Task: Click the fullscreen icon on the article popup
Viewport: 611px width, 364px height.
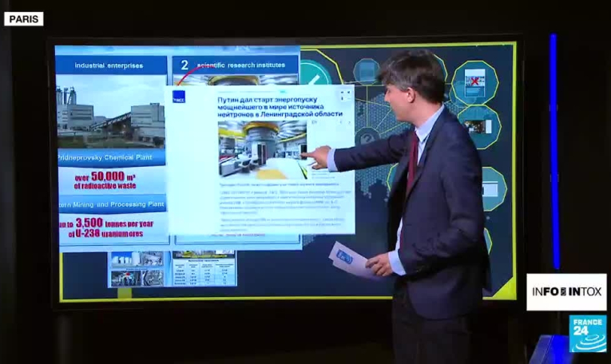Action: coord(345,95)
